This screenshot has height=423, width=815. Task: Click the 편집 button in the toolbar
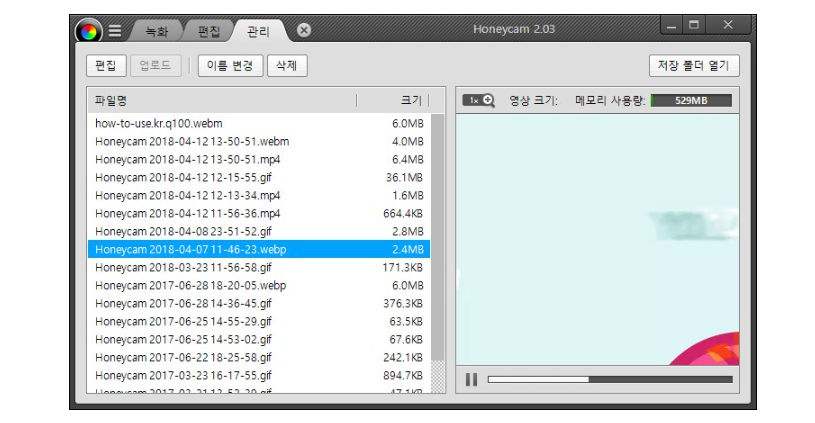106,66
